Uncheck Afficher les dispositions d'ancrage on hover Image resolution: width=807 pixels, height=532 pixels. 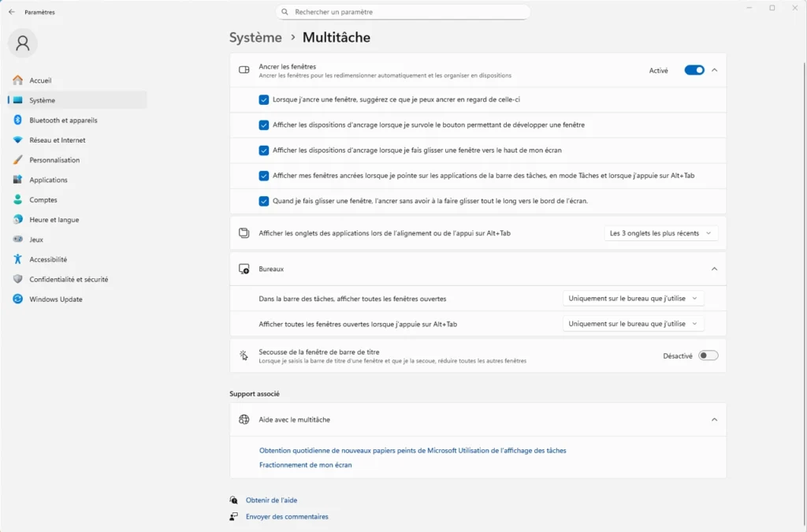pos(264,125)
